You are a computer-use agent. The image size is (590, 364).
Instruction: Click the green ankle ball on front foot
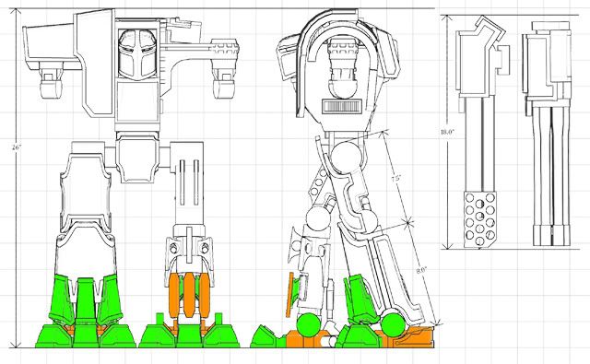pos(393,324)
